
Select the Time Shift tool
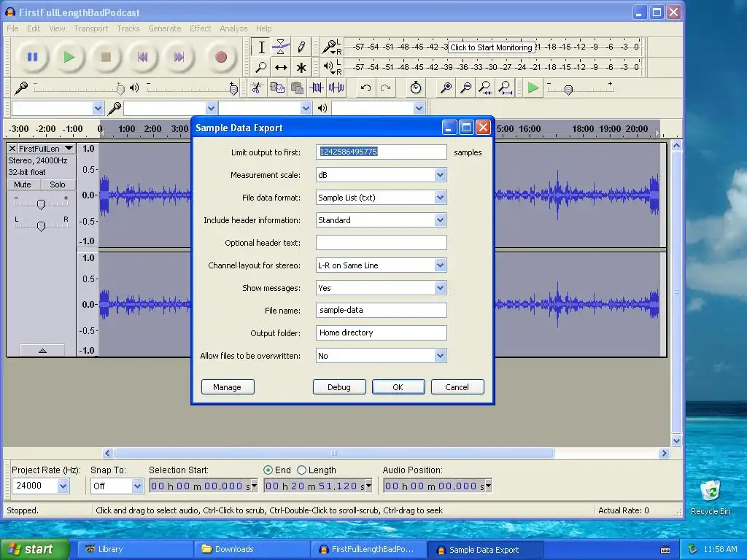click(281, 67)
